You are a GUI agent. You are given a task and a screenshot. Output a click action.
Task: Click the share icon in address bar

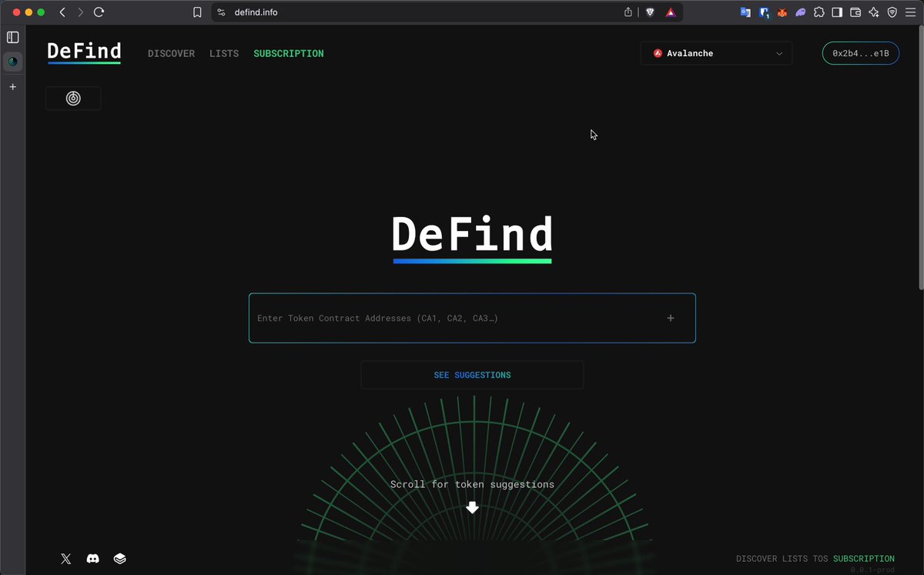[628, 12]
